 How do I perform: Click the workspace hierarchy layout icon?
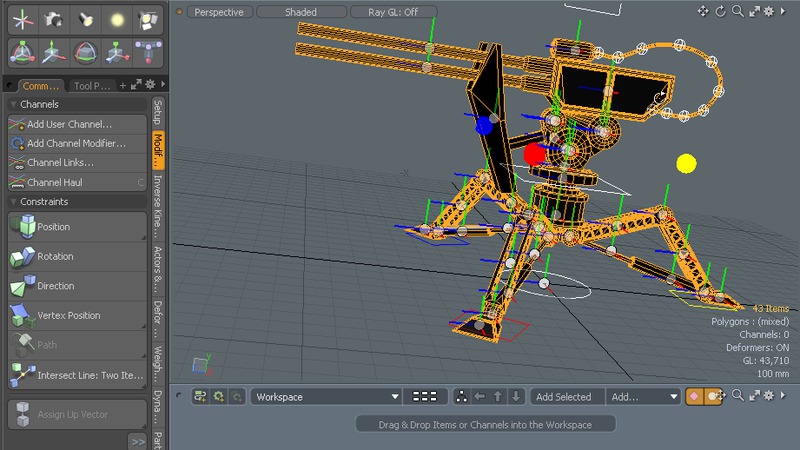point(200,397)
